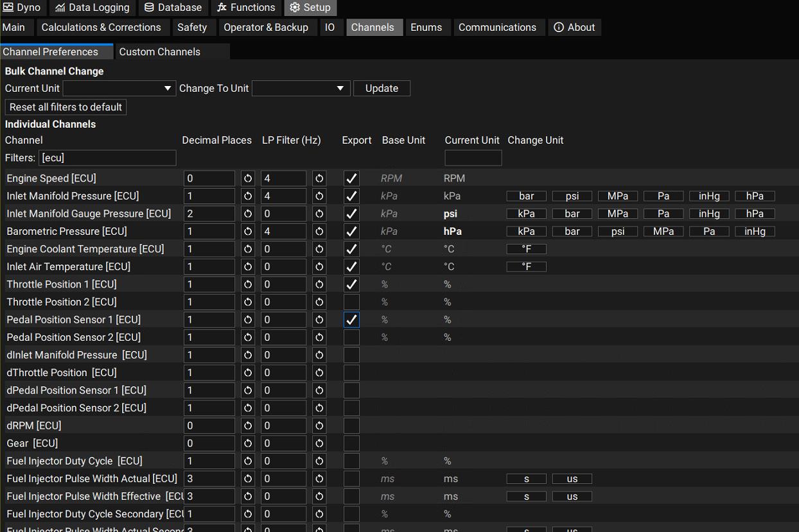Reset dRPM decimal places to default
The width and height of the screenshot is (799, 532).
point(248,425)
